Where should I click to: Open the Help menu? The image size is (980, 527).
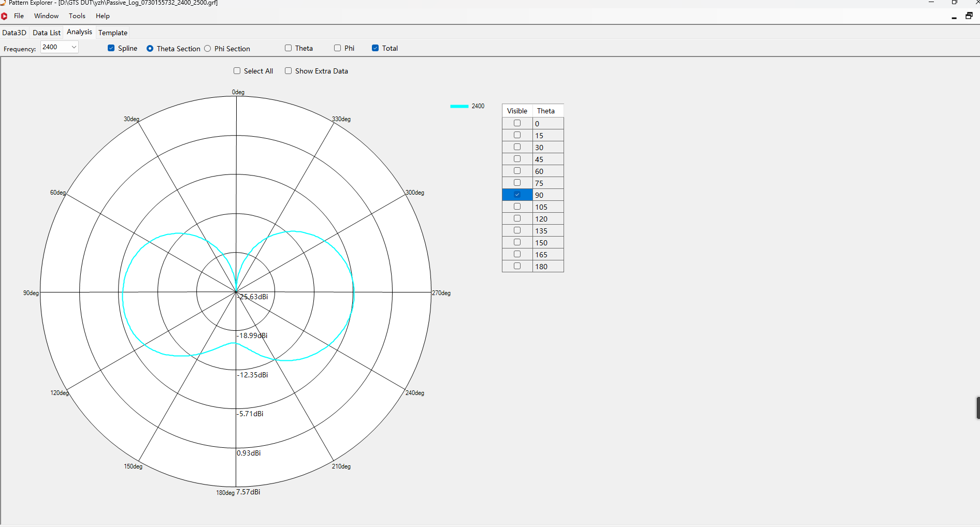pyautogui.click(x=103, y=16)
